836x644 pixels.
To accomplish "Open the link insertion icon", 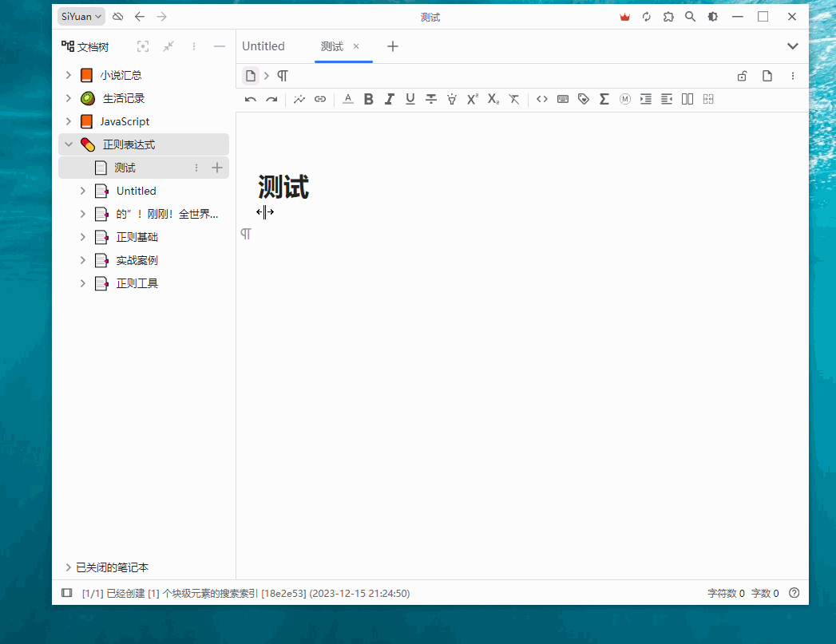I will 320,99.
